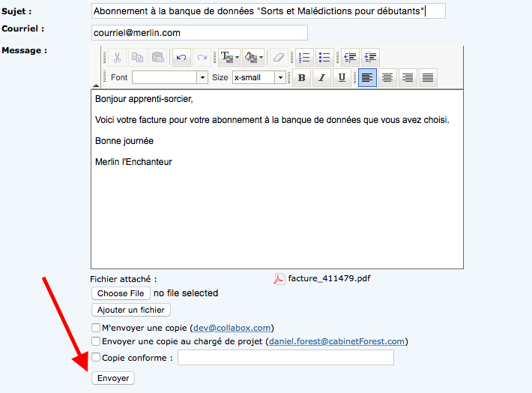Check "M'envoyer une copie" checkbox
This screenshot has width=532, height=393.
click(96, 328)
